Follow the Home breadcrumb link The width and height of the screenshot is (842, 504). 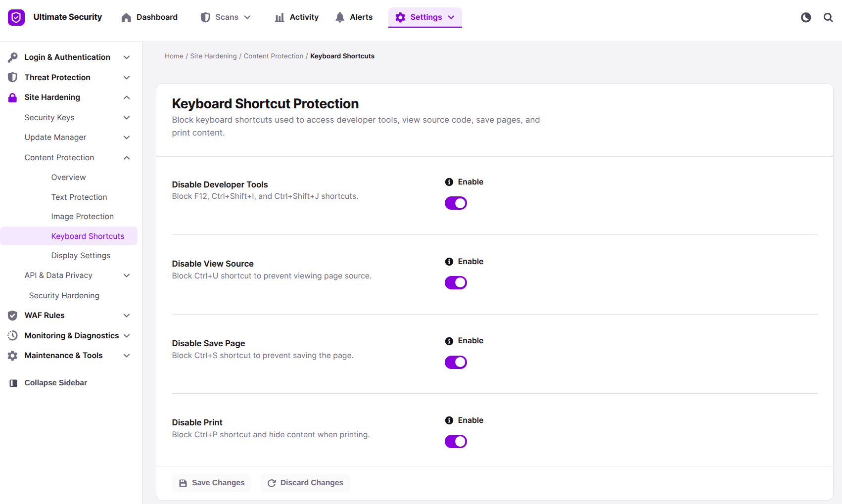174,56
